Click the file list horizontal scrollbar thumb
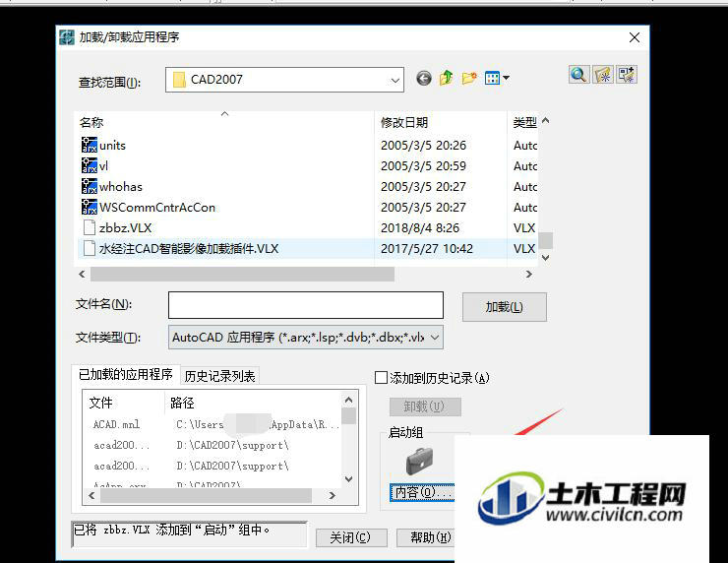Image resolution: width=728 pixels, height=563 pixels. click(x=242, y=274)
